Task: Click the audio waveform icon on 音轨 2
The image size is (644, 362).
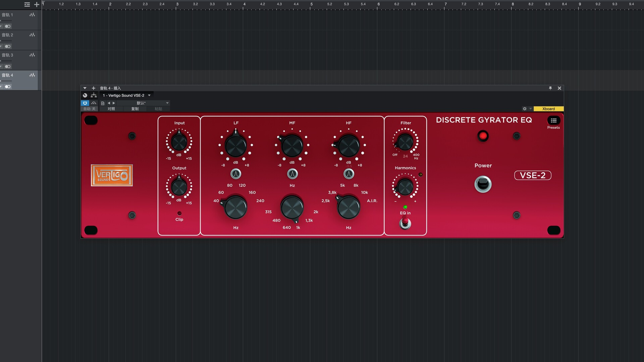Action: pyautogui.click(x=32, y=35)
